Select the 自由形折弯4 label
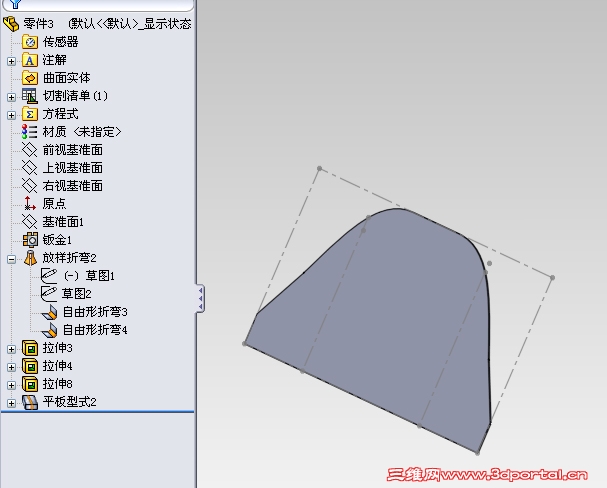The width and height of the screenshot is (607, 488). 95,330
